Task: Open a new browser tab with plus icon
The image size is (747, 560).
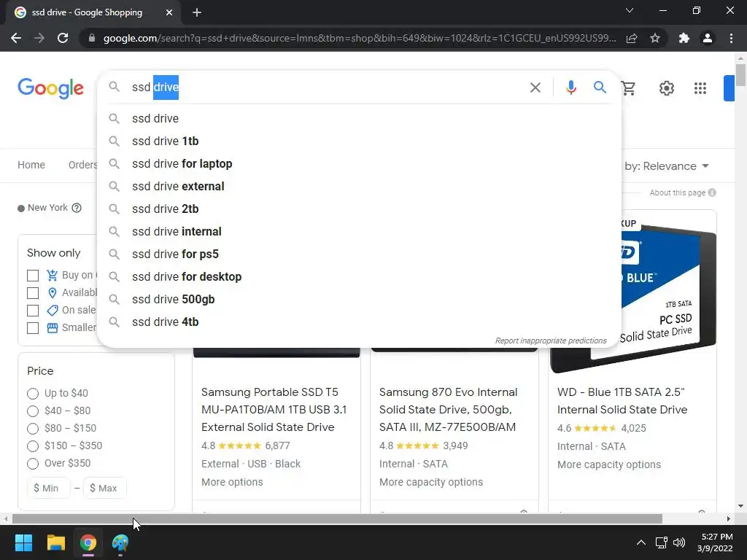Action: pos(197,12)
